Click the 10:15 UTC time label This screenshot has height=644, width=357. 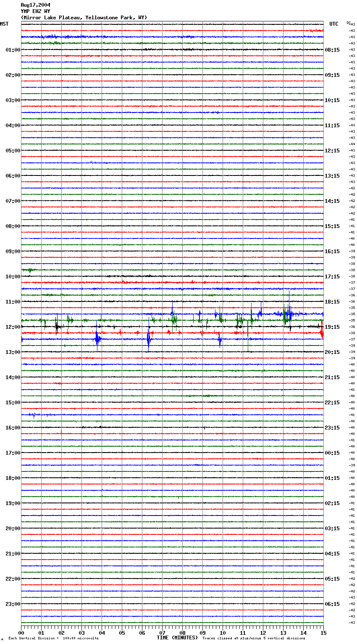(332, 100)
